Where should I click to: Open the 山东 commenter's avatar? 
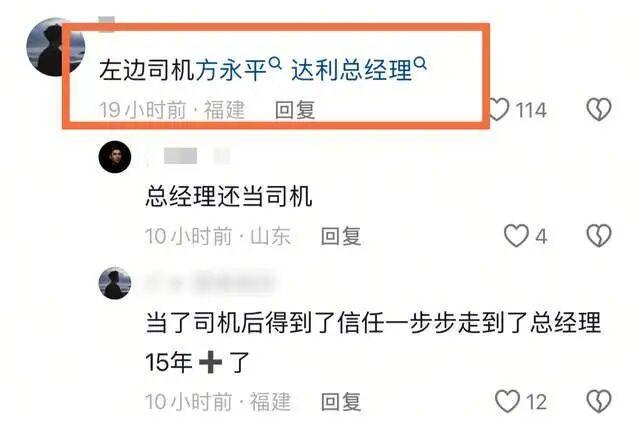coord(115,157)
